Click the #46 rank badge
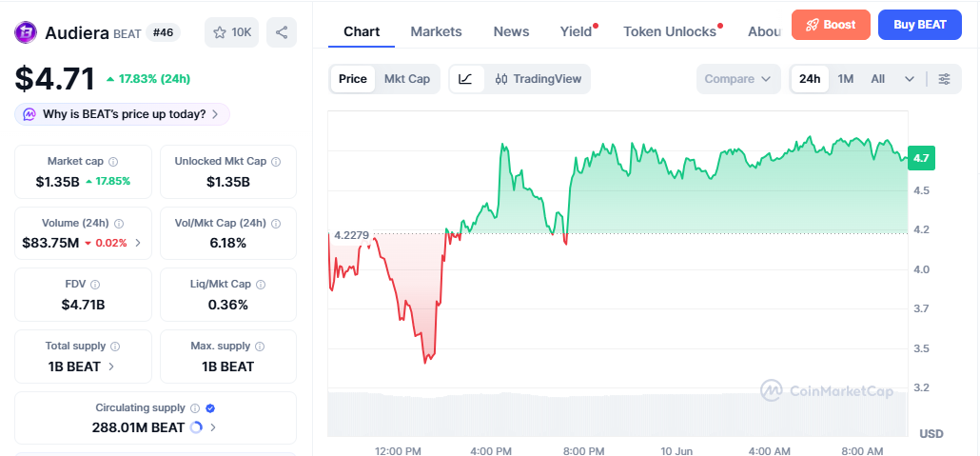The image size is (980, 456). [x=163, y=32]
